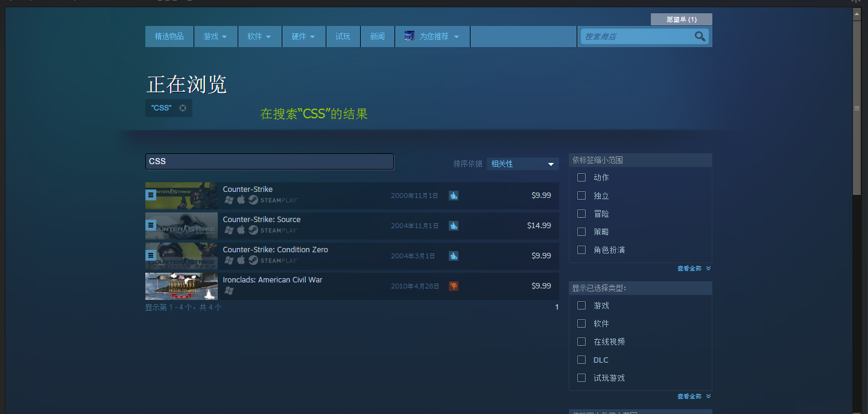Image resolution: width=868 pixels, height=414 pixels.
Task: Click the Steam logo icon in the Counter-Strike row
Action: pyautogui.click(x=253, y=200)
